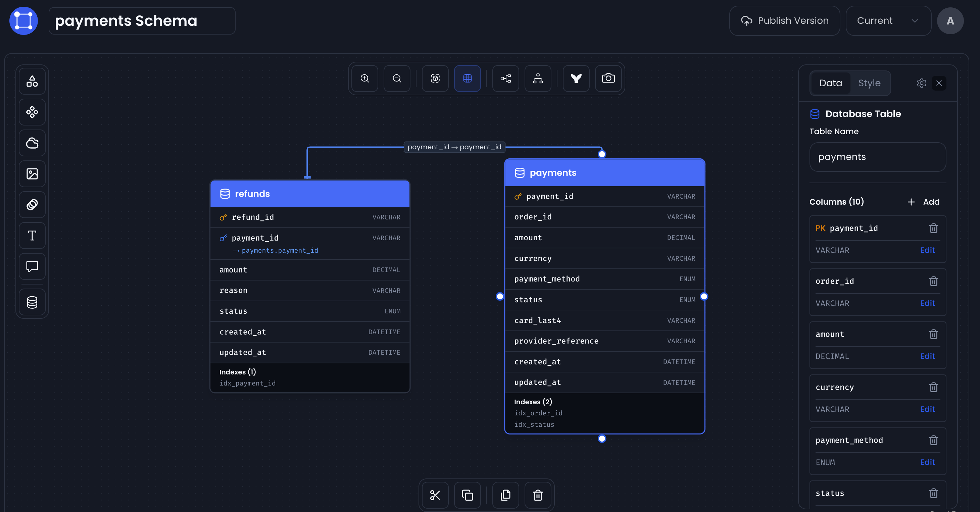Copy the selected table
Screen dimensions: 980x512
click(467, 495)
